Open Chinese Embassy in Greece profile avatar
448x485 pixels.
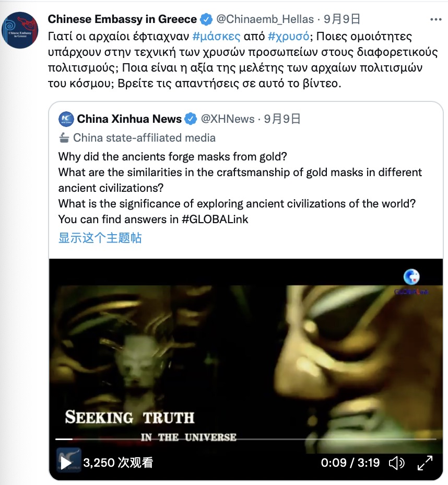coord(20,30)
